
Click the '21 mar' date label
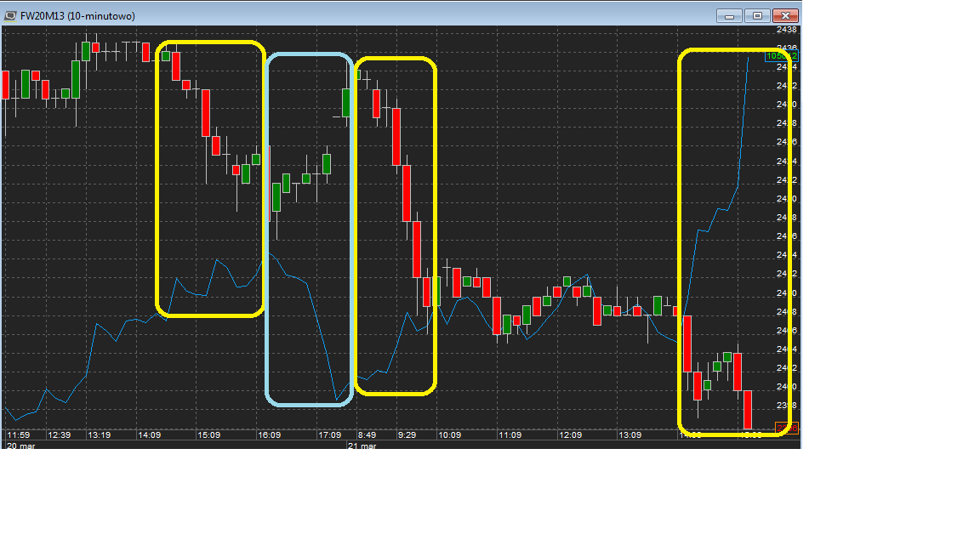[362, 446]
